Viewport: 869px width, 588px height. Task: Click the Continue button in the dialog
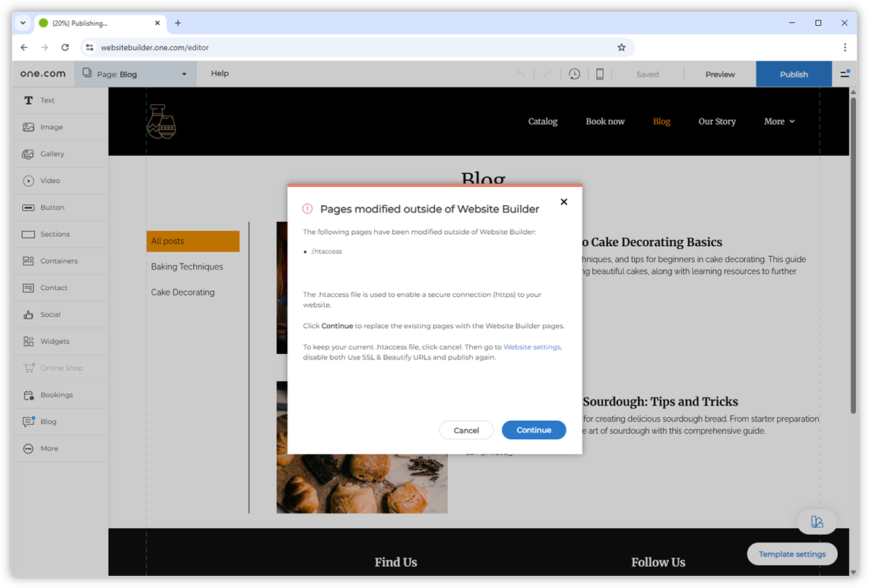click(x=534, y=430)
